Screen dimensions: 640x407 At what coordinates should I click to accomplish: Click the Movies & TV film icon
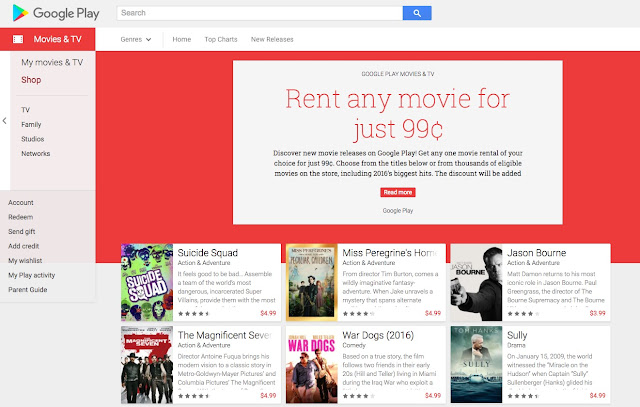(x=18, y=39)
